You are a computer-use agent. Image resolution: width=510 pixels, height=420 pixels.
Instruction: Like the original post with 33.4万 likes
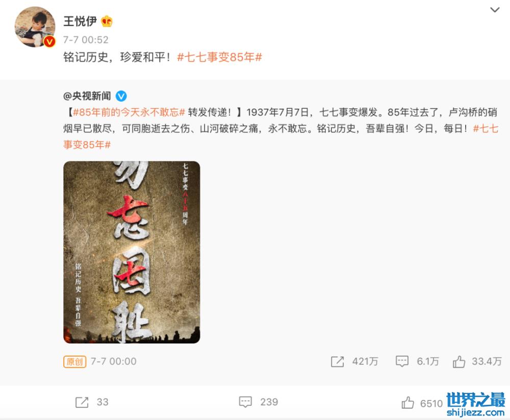click(477, 361)
